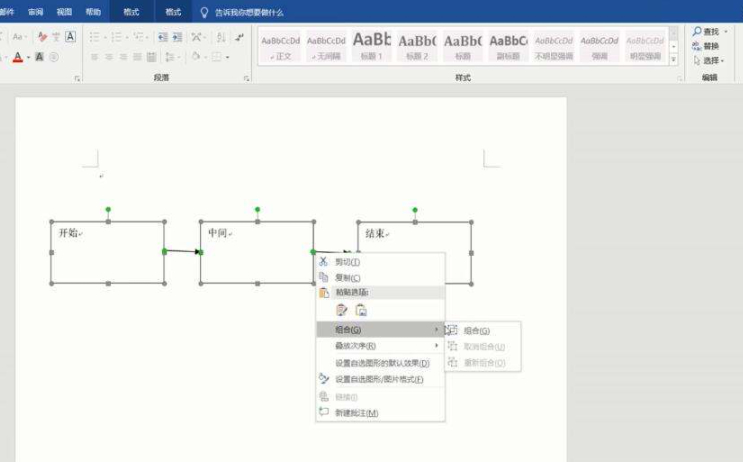
Task: Apply the 标题 1 style thumbnail
Action: pyautogui.click(x=372, y=47)
